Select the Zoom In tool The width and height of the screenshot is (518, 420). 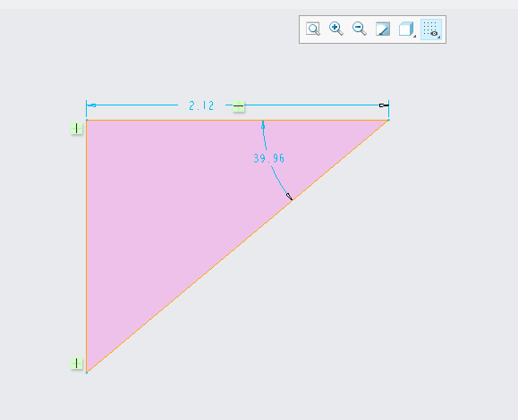[x=336, y=29]
